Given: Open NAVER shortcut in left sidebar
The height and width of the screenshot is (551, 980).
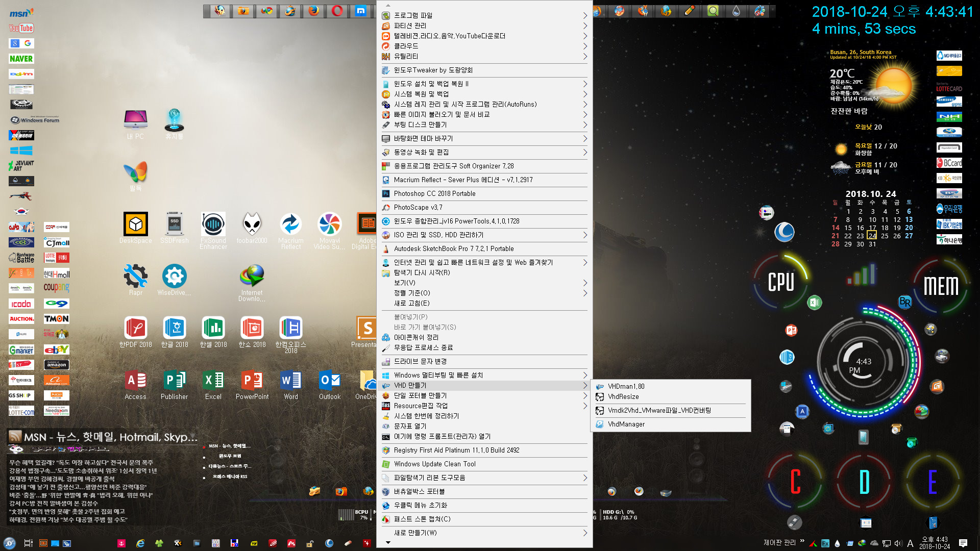Looking at the screenshot, I should 21,59.
